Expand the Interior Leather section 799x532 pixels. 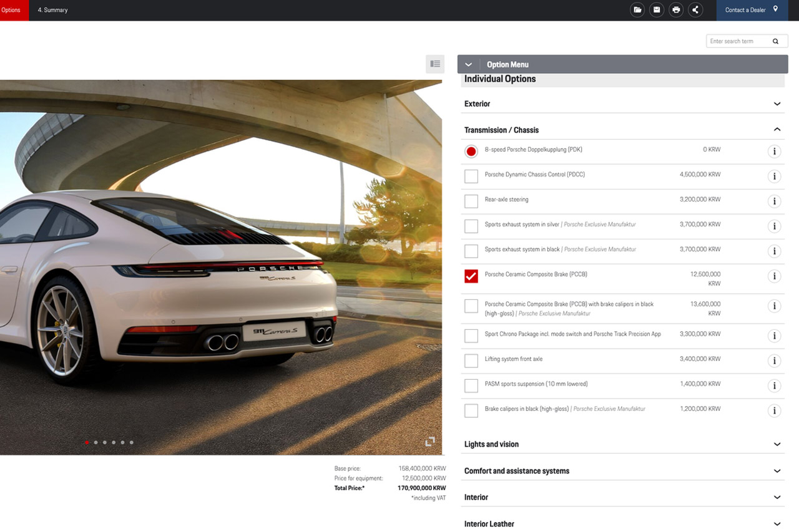(x=622, y=524)
